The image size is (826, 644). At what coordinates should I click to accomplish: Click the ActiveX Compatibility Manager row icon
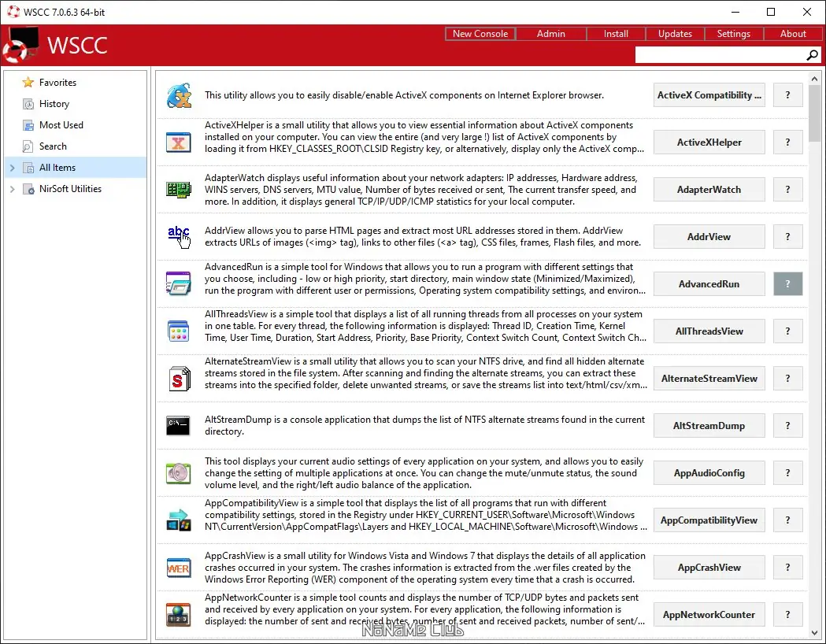179,95
